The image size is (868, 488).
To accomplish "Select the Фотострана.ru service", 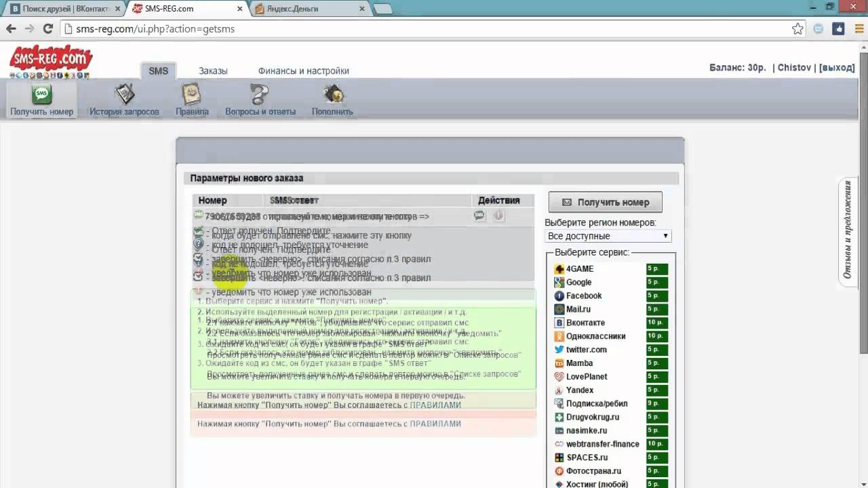I will (593, 471).
